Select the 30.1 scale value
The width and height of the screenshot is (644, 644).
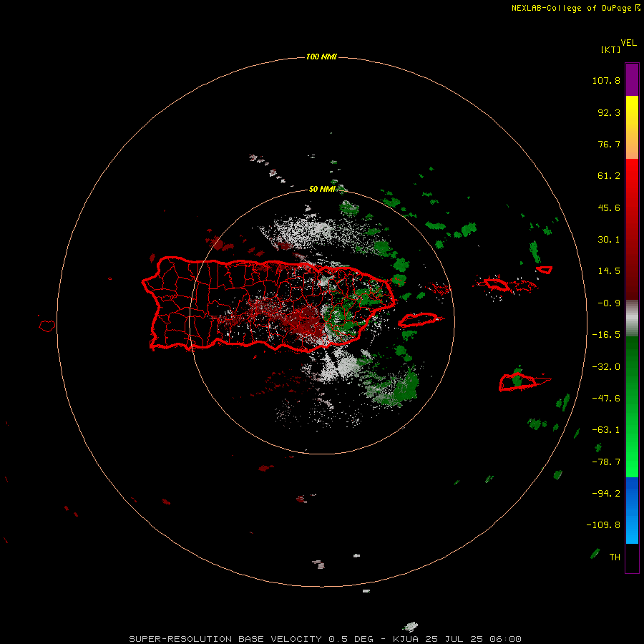tap(609, 240)
